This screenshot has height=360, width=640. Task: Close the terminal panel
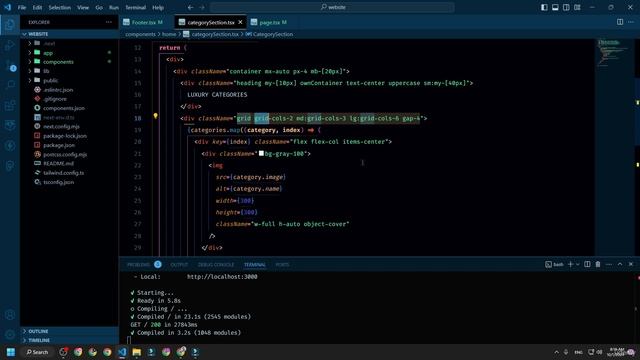click(631, 264)
